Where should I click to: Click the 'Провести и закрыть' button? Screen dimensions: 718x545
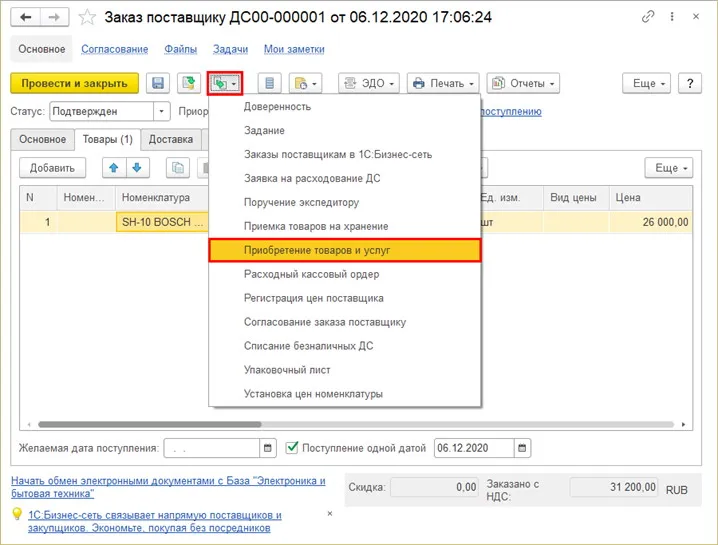74,84
